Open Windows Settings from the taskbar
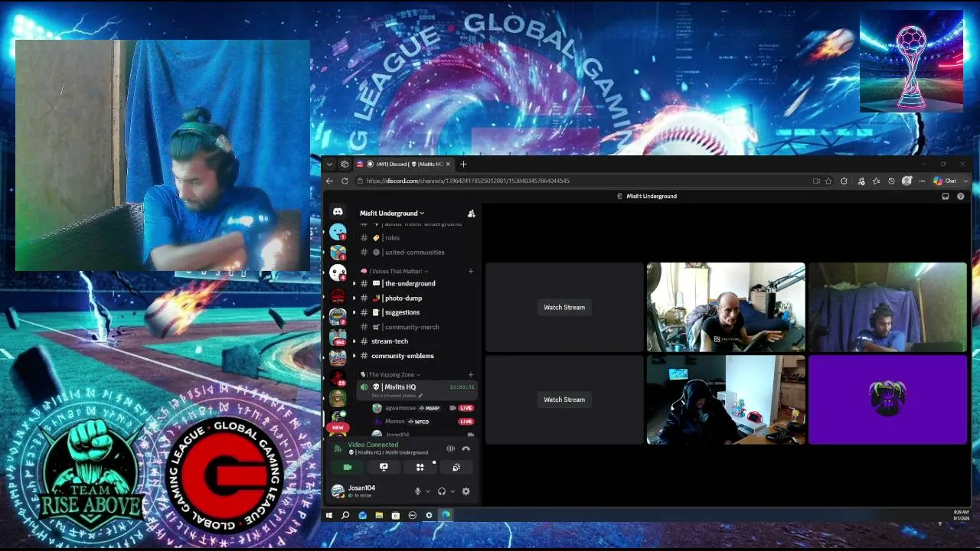Screen dimensions: 980x551 [x=429, y=516]
